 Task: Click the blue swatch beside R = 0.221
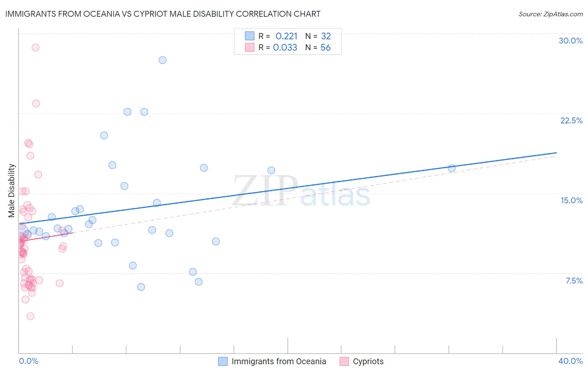pyautogui.click(x=250, y=36)
